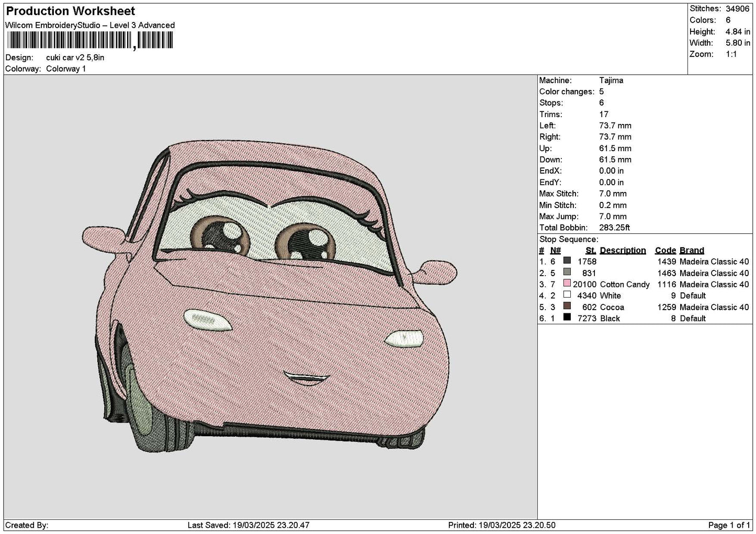Click the 'Code' column header

pyautogui.click(x=665, y=251)
